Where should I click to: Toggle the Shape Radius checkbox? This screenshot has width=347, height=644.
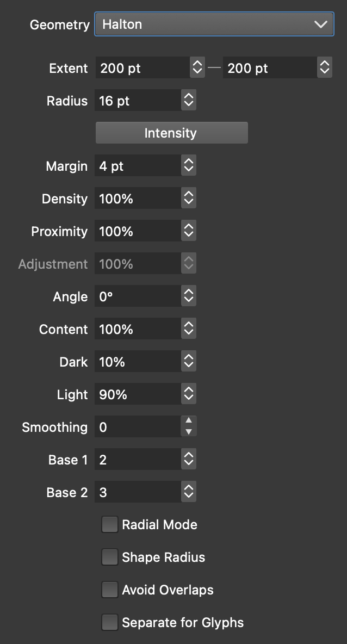tap(110, 558)
